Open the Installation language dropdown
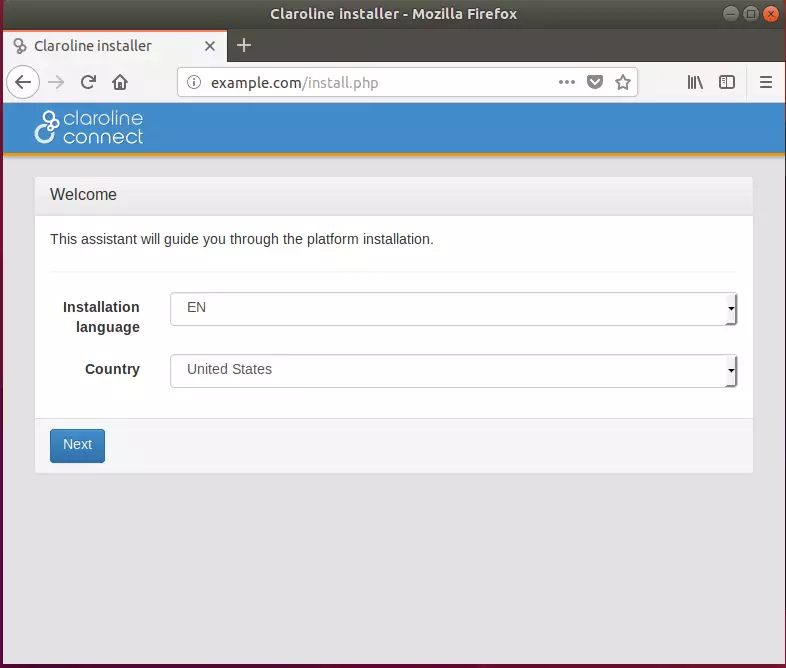Viewport: 786px width, 668px height. 453,309
